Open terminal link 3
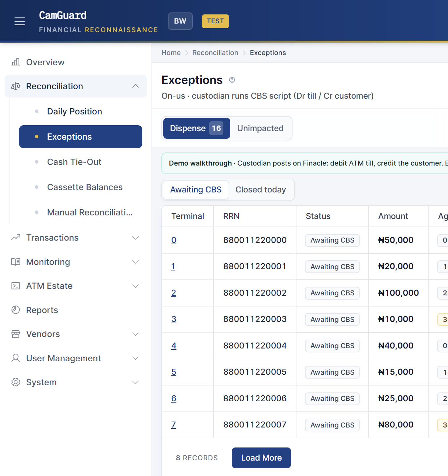448x476 pixels. tap(174, 319)
